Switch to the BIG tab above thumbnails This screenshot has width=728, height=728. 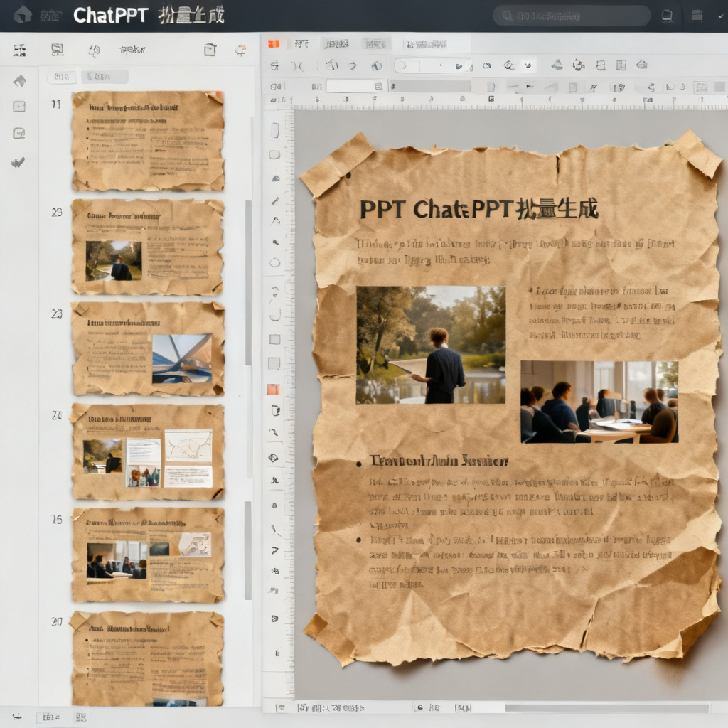click(x=62, y=77)
